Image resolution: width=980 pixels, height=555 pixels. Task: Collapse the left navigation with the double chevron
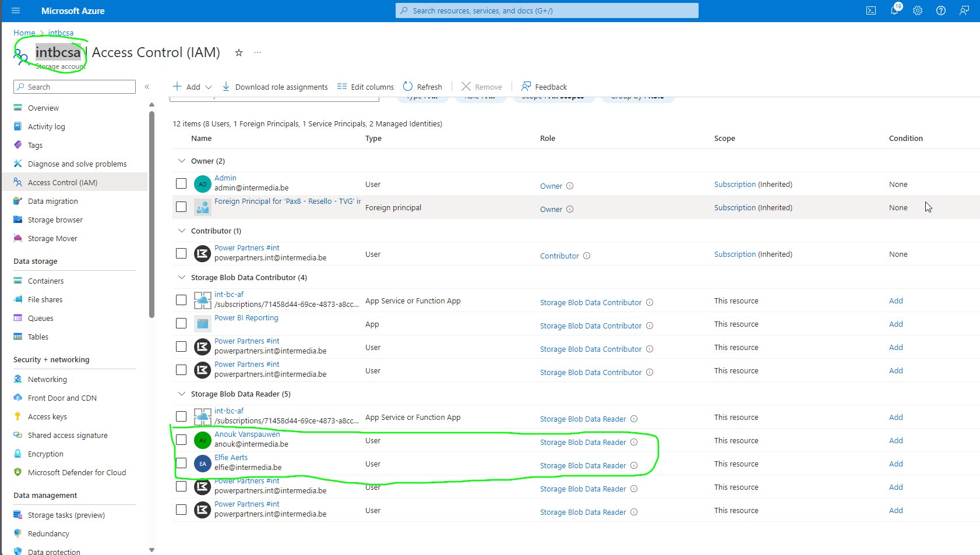(147, 87)
